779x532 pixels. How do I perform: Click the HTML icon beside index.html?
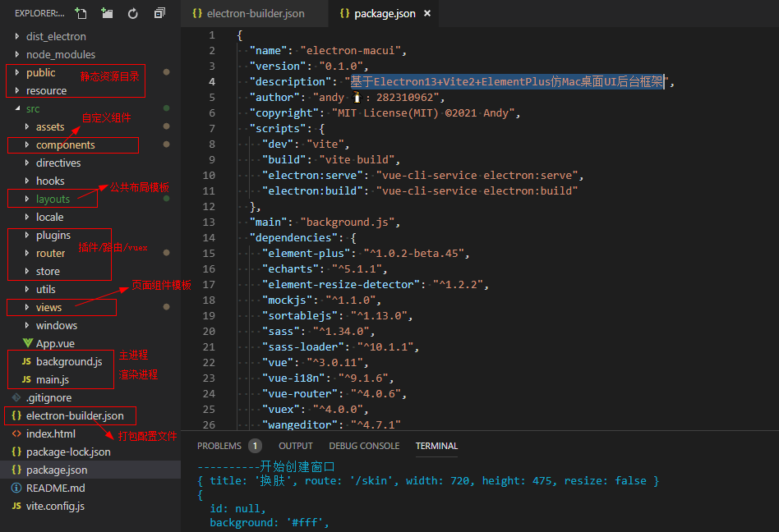coord(16,433)
